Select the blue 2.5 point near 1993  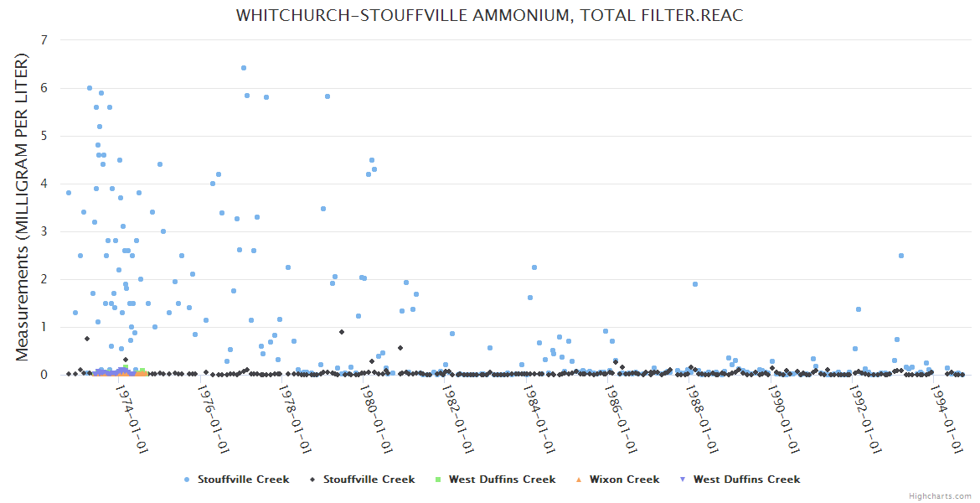[901, 256]
